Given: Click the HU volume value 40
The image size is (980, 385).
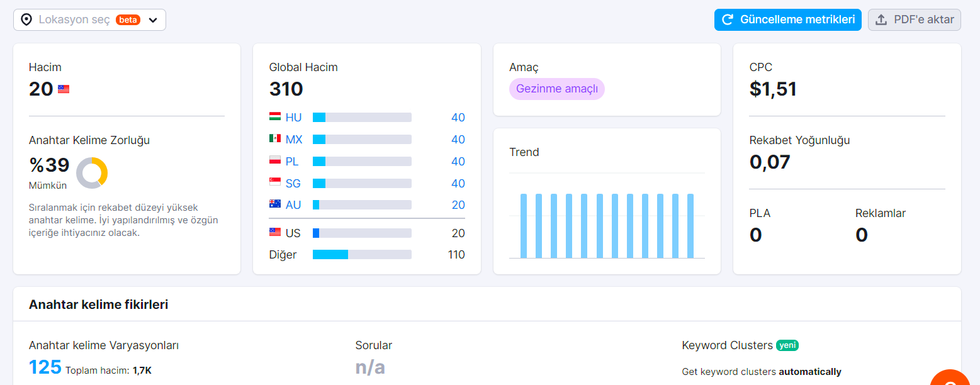Looking at the screenshot, I should [458, 118].
